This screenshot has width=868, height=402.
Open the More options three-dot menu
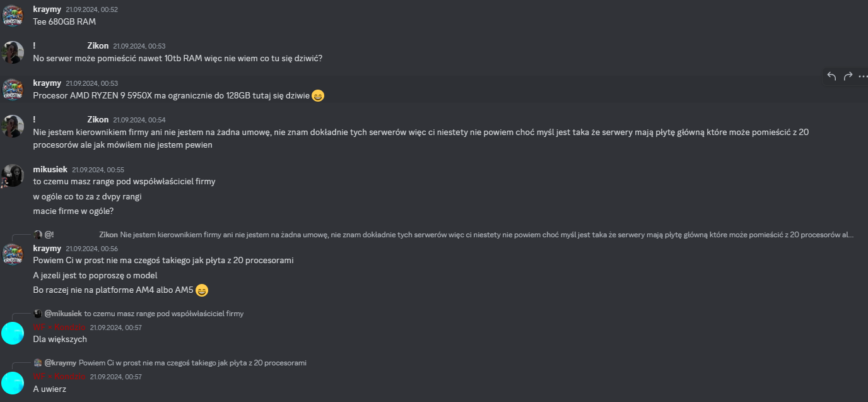point(863,76)
